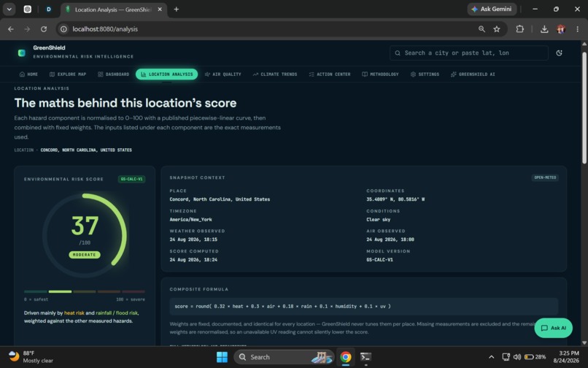Open the Chrome profile avatar
This screenshot has width=588, height=368.
pos(561,29)
